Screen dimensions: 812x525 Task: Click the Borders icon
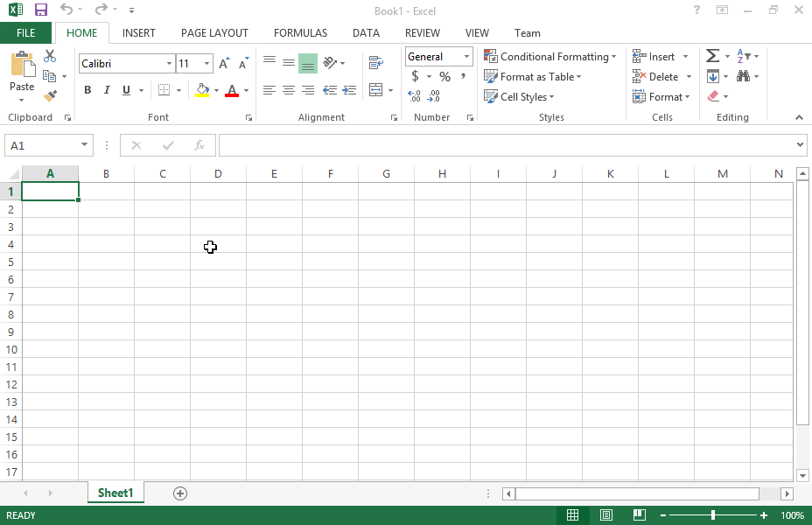[x=164, y=90]
